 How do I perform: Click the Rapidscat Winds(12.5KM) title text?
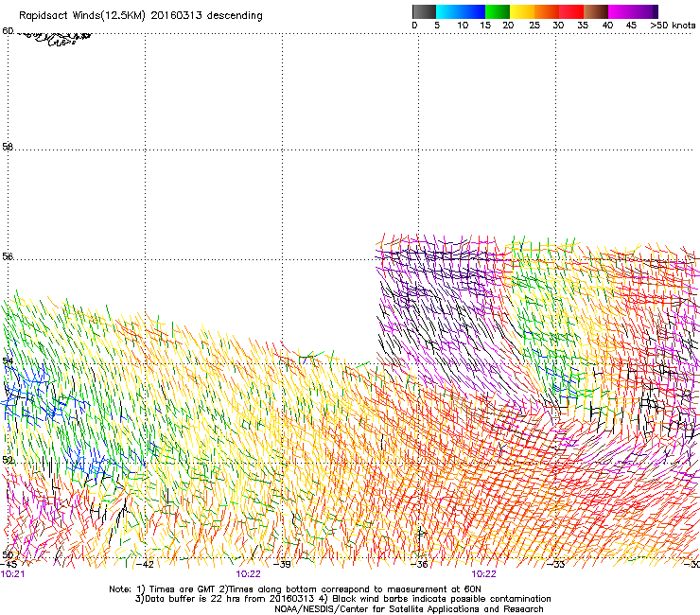tap(141, 16)
